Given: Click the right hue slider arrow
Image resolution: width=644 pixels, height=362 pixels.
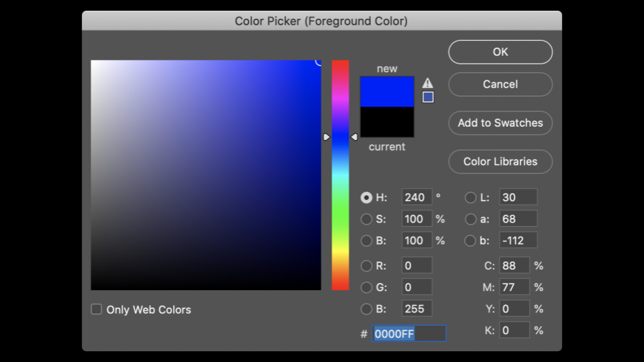Looking at the screenshot, I should [x=354, y=137].
